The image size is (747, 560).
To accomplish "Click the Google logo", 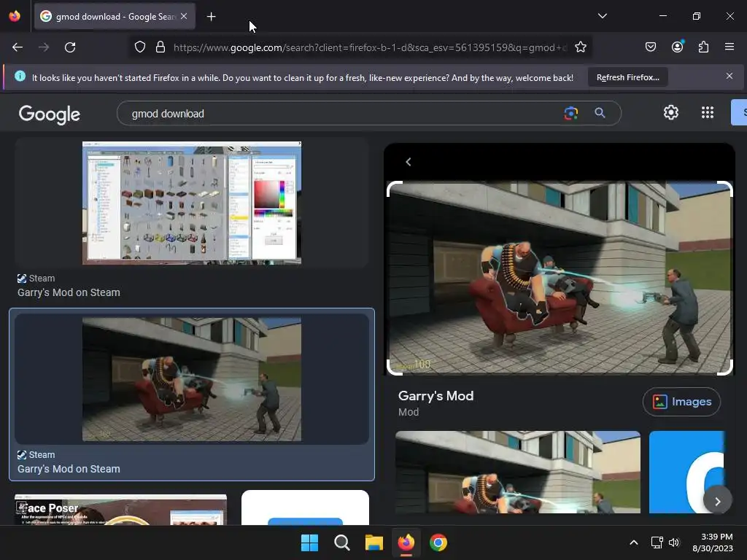I will [50, 114].
